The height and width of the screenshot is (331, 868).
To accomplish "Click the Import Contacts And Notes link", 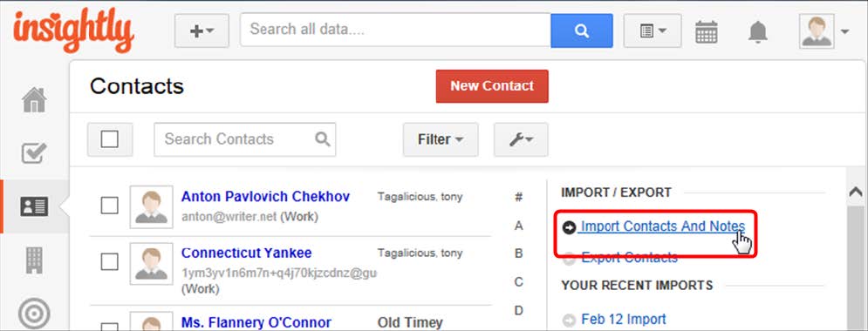I will (662, 226).
